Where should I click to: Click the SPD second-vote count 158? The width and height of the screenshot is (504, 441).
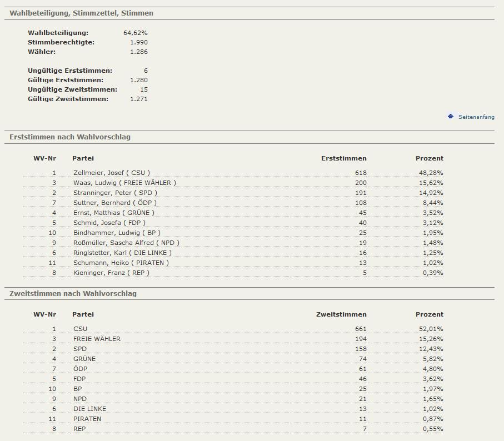coord(361,349)
